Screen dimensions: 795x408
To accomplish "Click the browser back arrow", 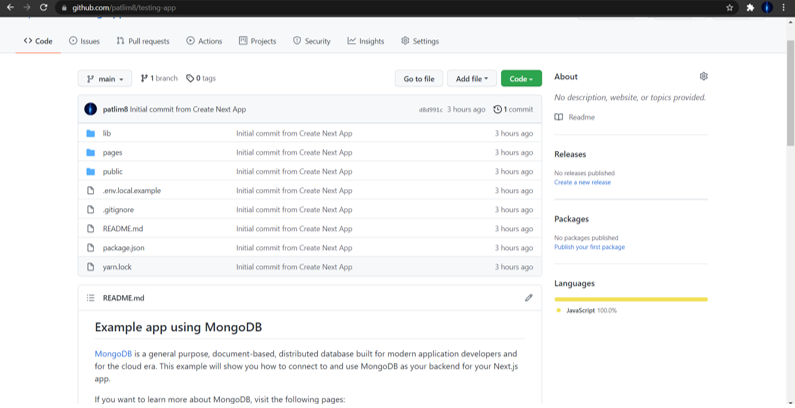I will pyautogui.click(x=10, y=8).
